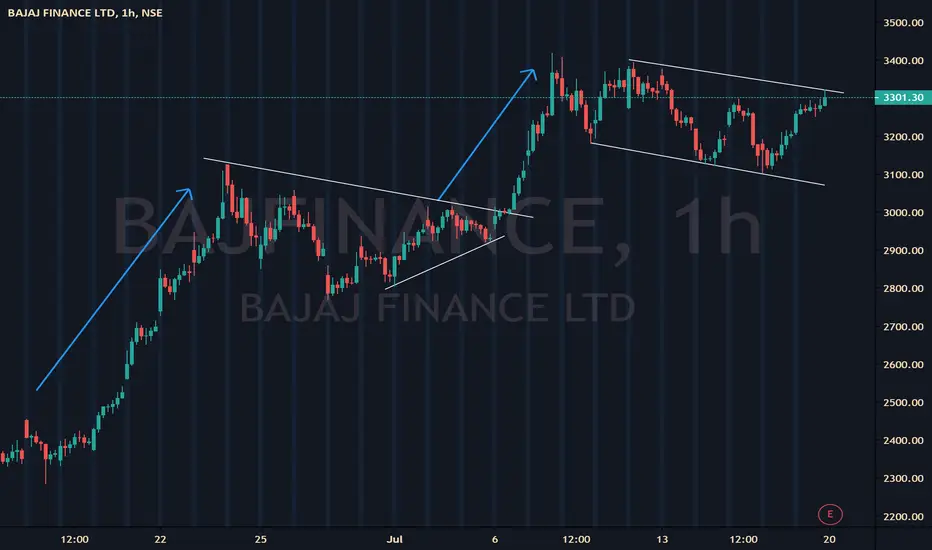Click the BAJAJ FINANCE LTD, 1h, NSE title
The height and width of the screenshot is (550, 932).
click(x=85, y=12)
